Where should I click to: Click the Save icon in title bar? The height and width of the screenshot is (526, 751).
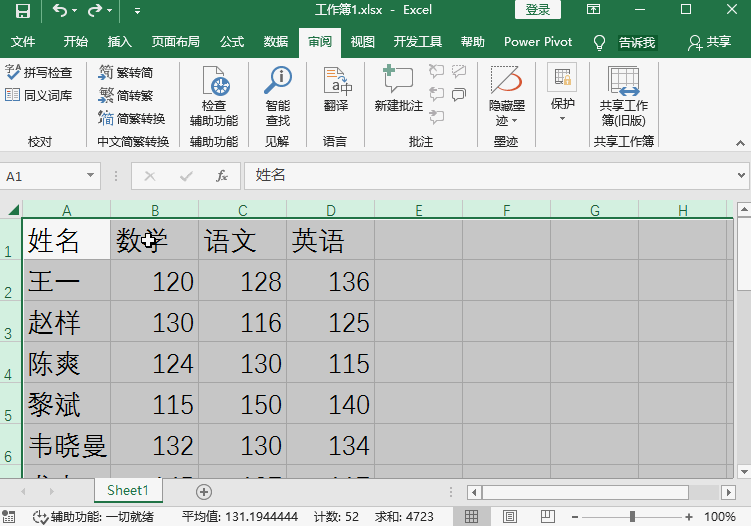click(22, 11)
